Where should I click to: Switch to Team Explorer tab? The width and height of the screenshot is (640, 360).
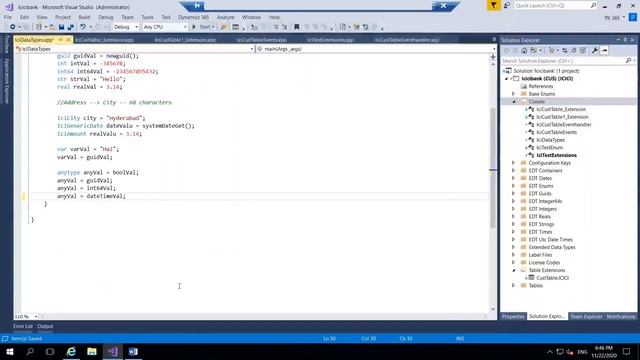(x=586, y=317)
